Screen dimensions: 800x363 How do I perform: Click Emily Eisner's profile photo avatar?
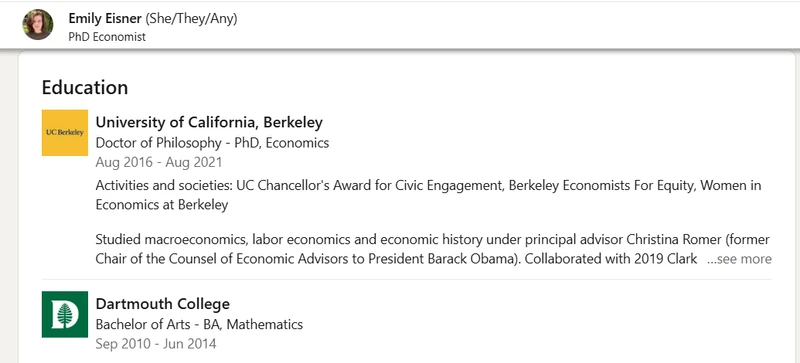38,25
